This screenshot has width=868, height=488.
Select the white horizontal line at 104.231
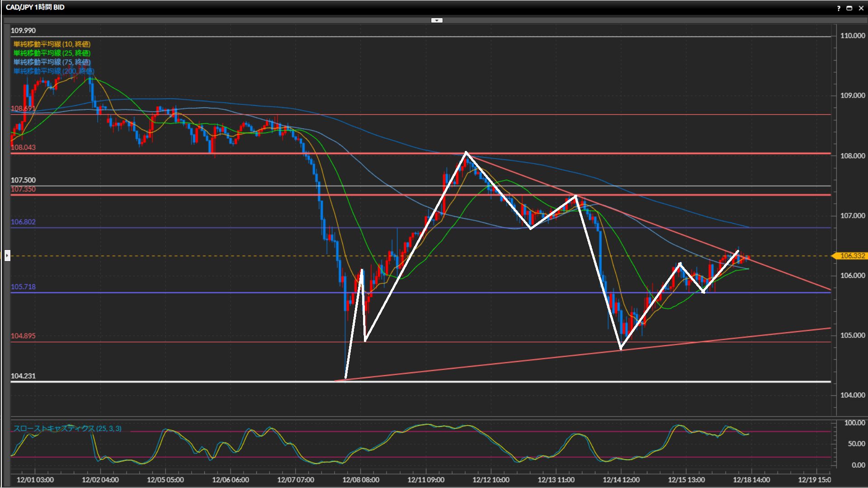pyautogui.click(x=181, y=382)
